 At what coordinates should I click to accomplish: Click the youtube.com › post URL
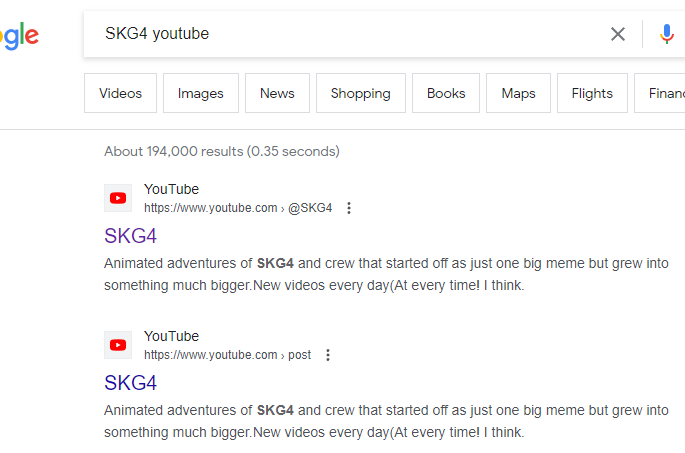(x=228, y=355)
